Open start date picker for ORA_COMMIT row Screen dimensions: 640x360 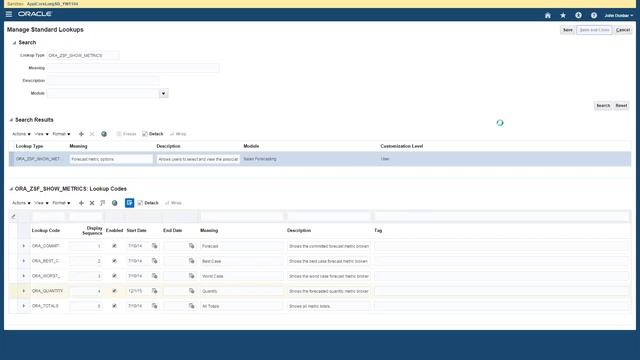tap(154, 246)
